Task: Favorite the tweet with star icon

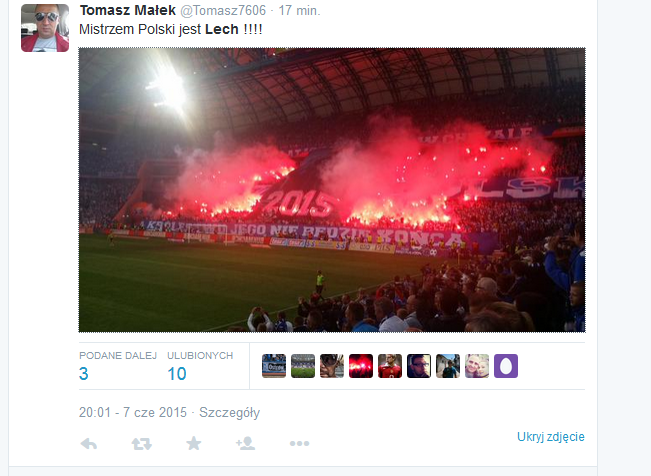Action: (x=193, y=443)
